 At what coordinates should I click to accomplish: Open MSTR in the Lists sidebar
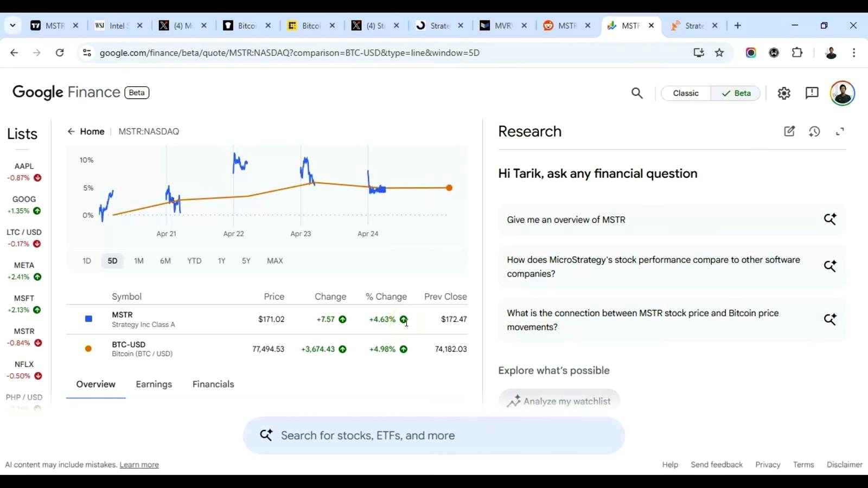pyautogui.click(x=24, y=337)
